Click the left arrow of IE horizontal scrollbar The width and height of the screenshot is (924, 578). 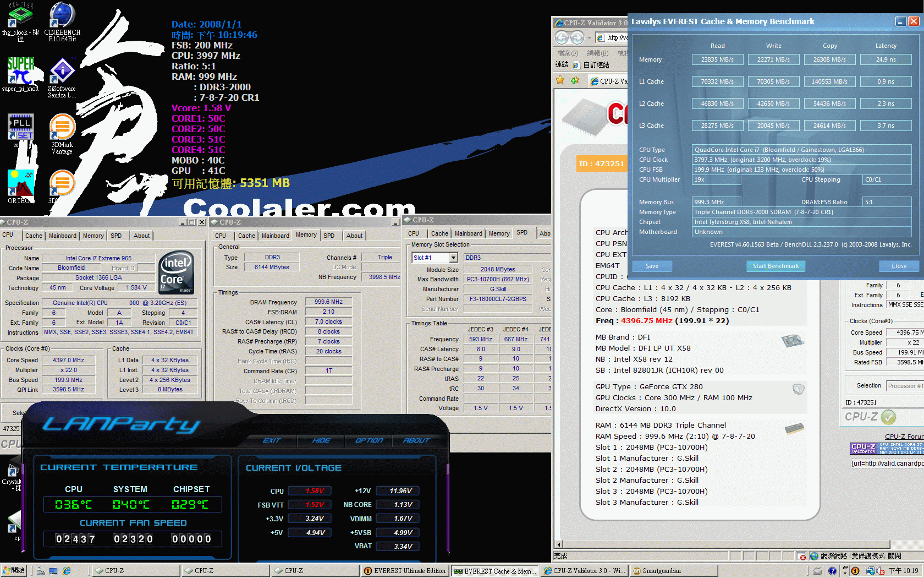click(559, 544)
